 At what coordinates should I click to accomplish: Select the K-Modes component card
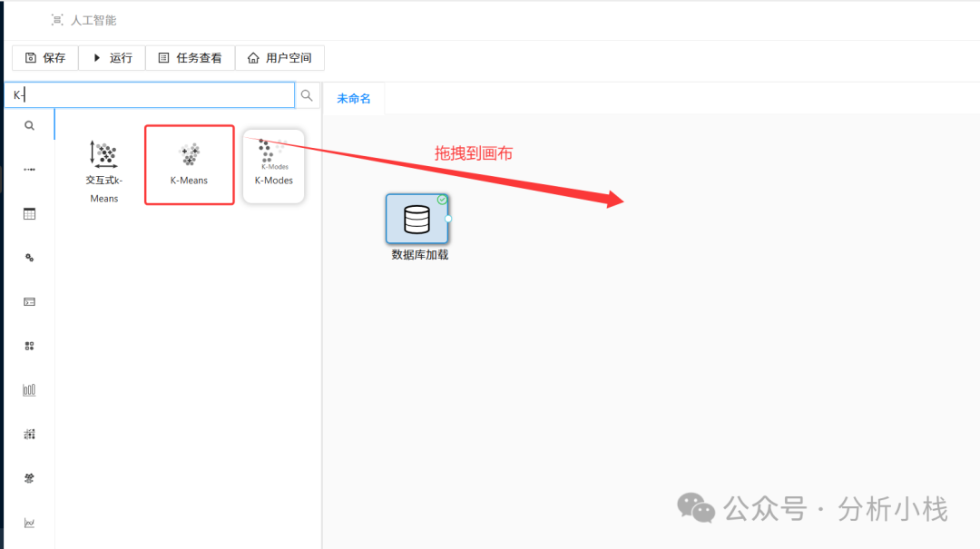(274, 166)
